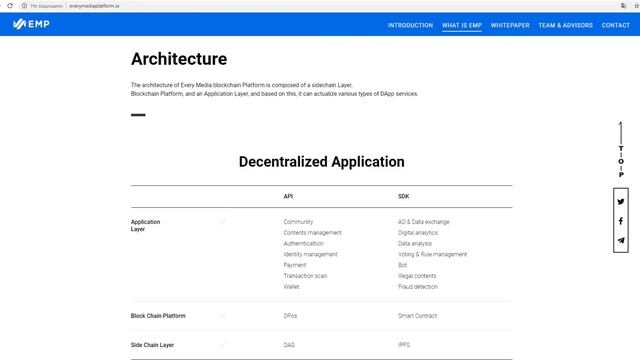Click the AD & Data exchange entry
This screenshot has height=360, width=640.
point(424,222)
